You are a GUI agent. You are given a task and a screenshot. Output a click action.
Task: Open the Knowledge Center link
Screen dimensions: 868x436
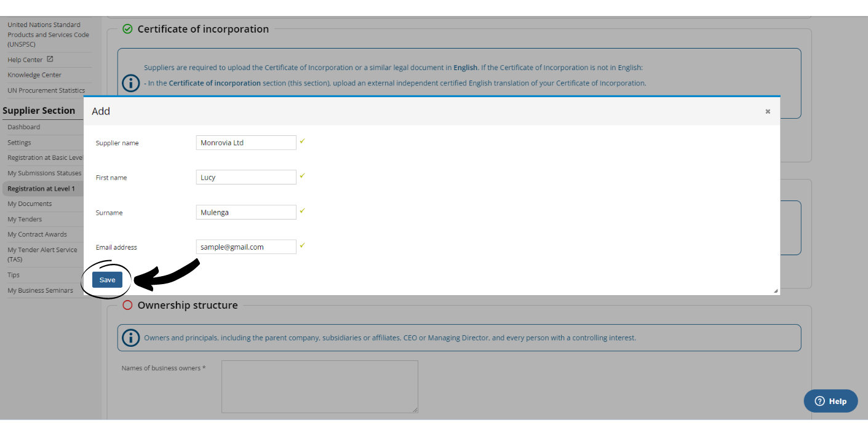coord(34,74)
